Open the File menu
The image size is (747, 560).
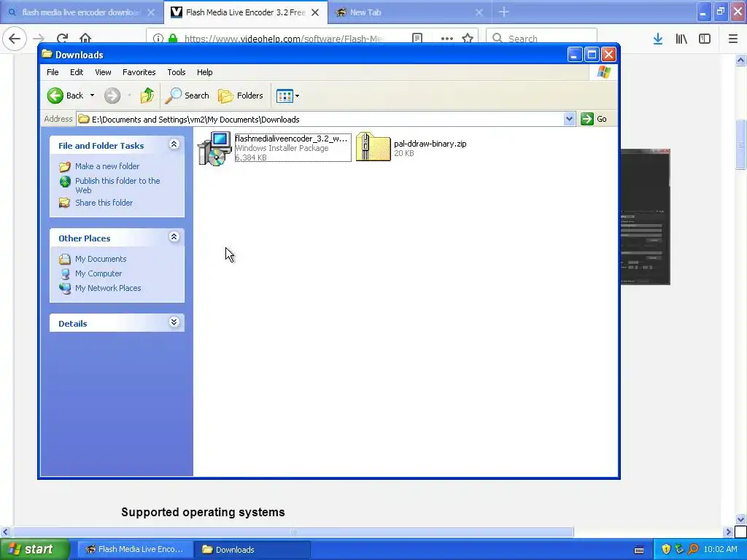pos(53,72)
